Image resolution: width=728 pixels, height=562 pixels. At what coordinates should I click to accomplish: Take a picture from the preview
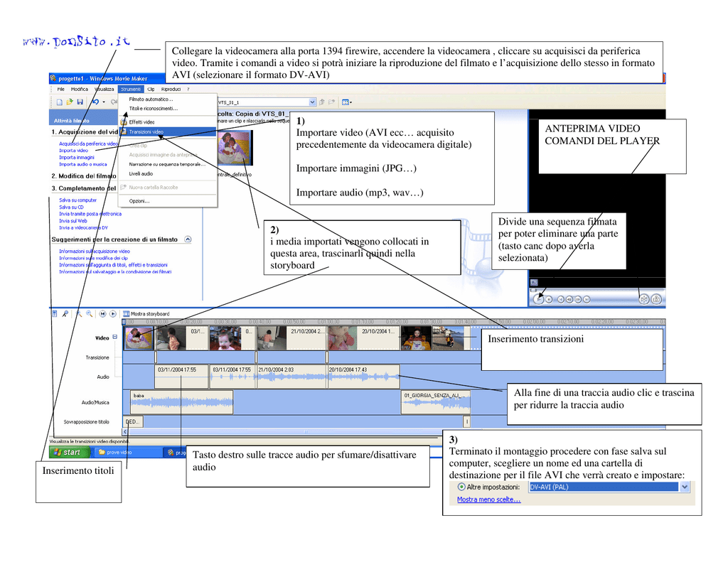point(656,299)
